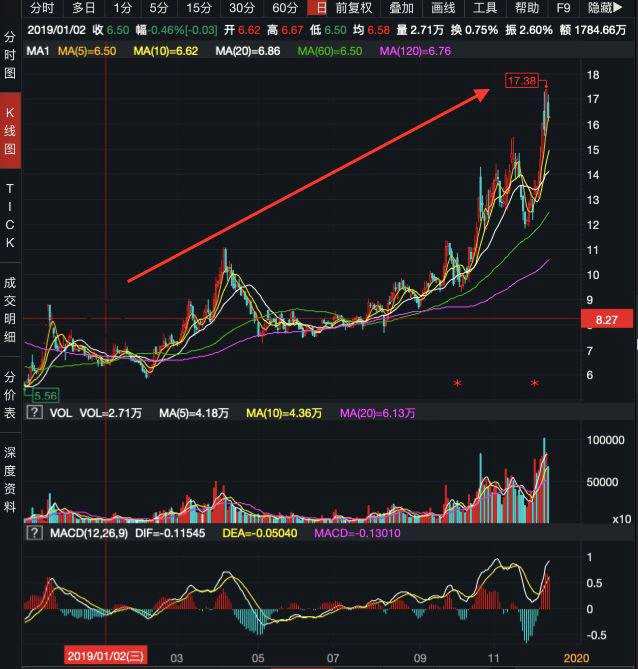Click the first red asterisk marker near October
This screenshot has width=638, height=669.
457,384
